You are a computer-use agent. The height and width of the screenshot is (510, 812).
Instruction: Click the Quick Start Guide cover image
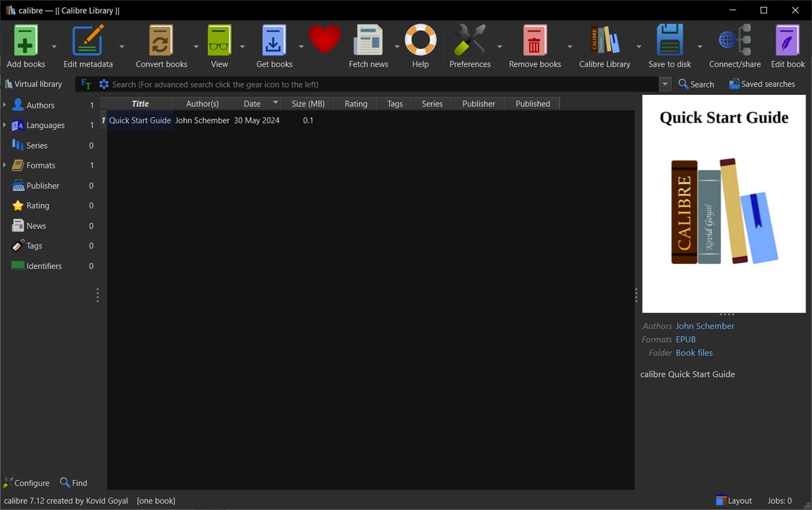pyautogui.click(x=724, y=204)
